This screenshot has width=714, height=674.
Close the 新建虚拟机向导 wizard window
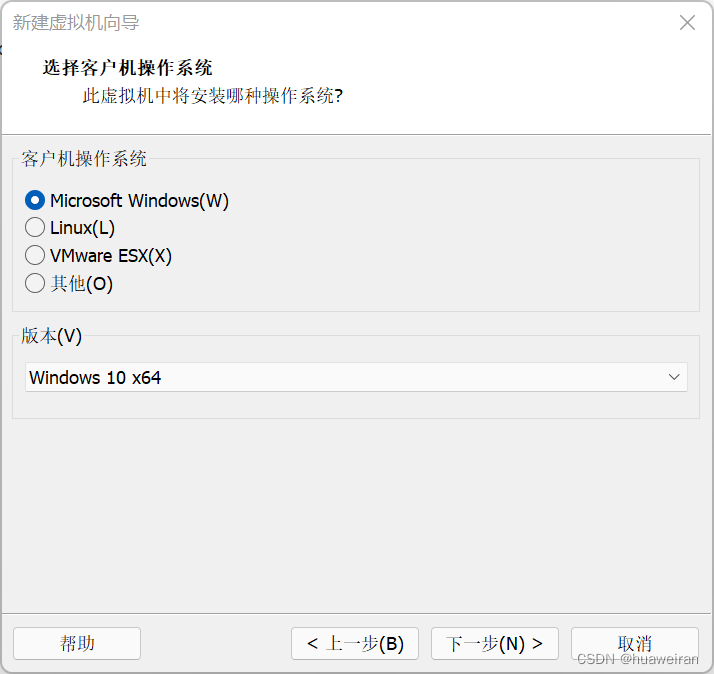[687, 23]
